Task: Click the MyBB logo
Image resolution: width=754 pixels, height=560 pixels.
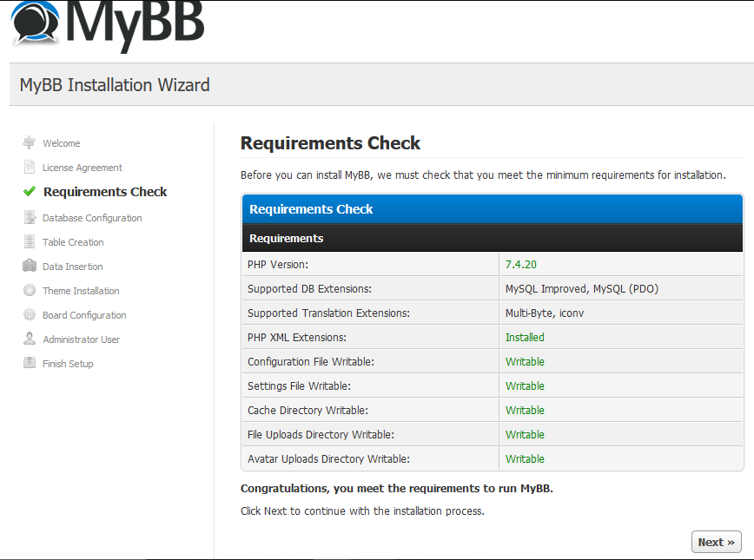Action: pyautogui.click(x=108, y=28)
